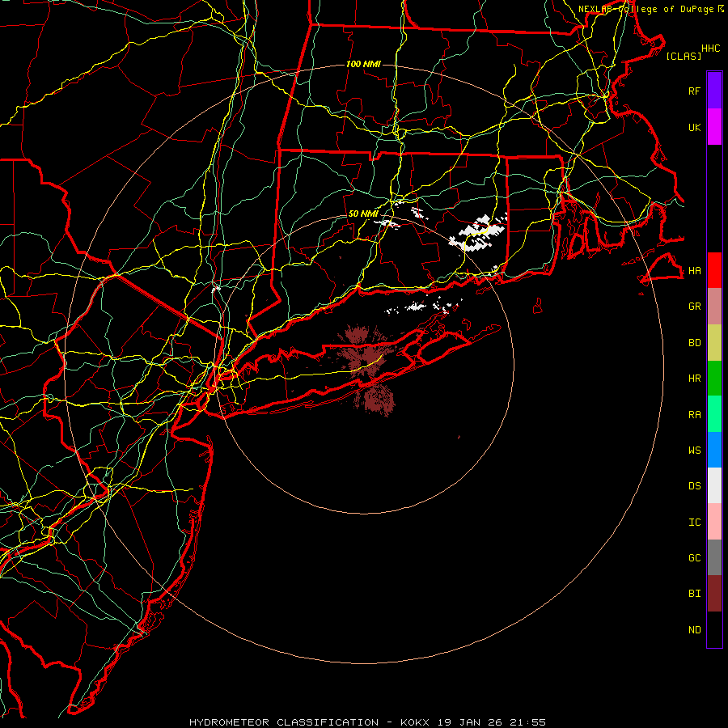Click the large white dry snow echo patch

tap(478, 233)
